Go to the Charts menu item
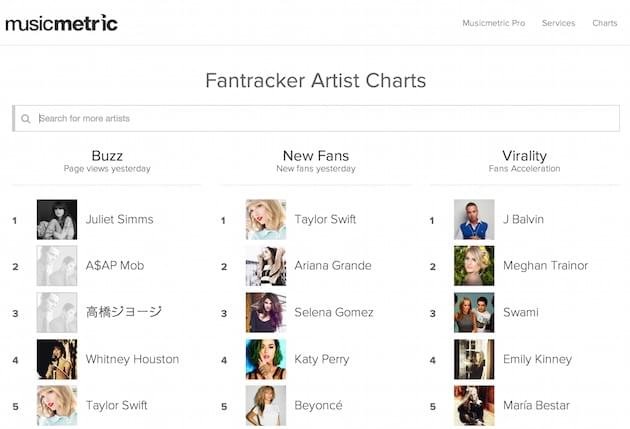The width and height of the screenshot is (630, 429). [x=604, y=23]
